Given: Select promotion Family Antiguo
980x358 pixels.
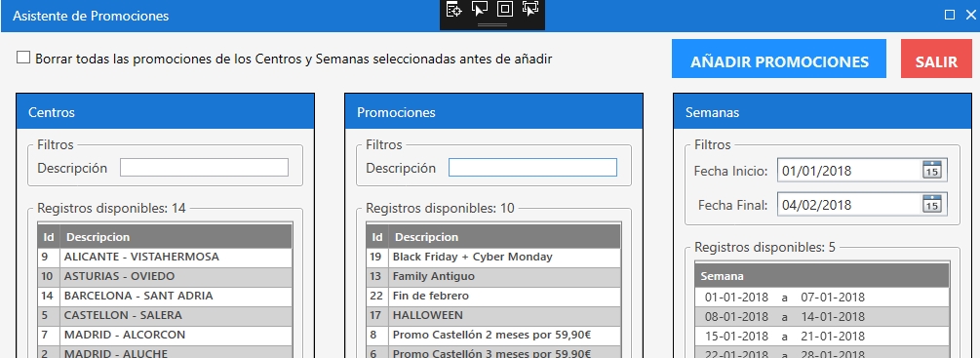Looking at the screenshot, I should (x=493, y=276).
